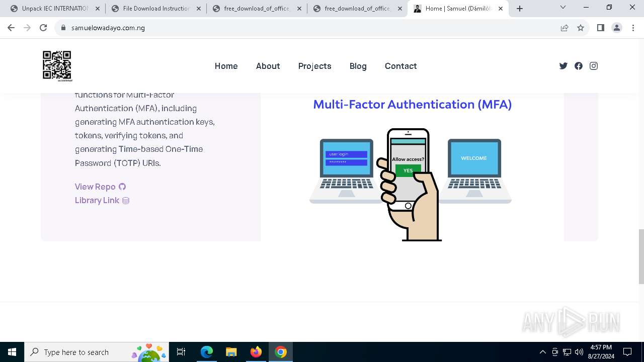
Task: Open File Explorer from the taskbar
Action: pyautogui.click(x=231, y=352)
